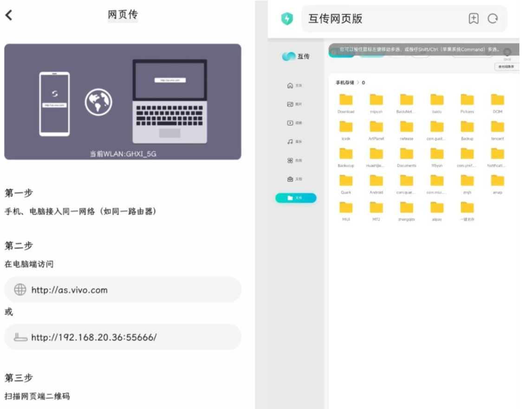Open the time sort order dropdown
Screen dimensions: 532x409
coord(506,67)
